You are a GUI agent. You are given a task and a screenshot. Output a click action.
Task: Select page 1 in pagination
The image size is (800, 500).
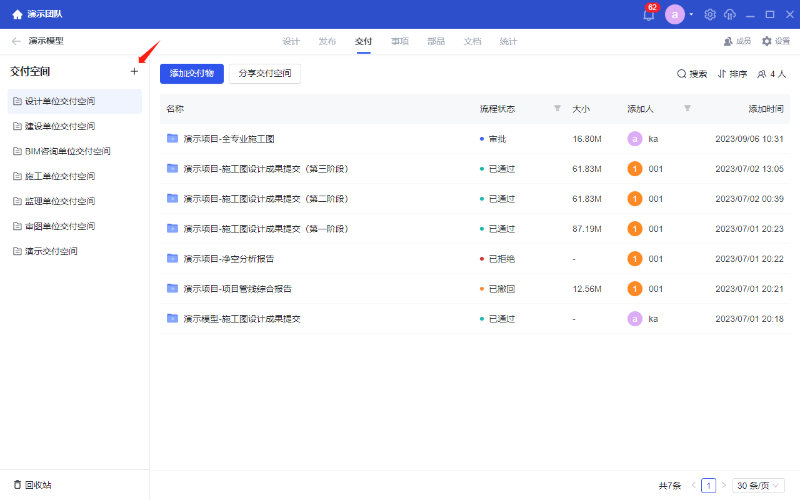[x=708, y=485]
